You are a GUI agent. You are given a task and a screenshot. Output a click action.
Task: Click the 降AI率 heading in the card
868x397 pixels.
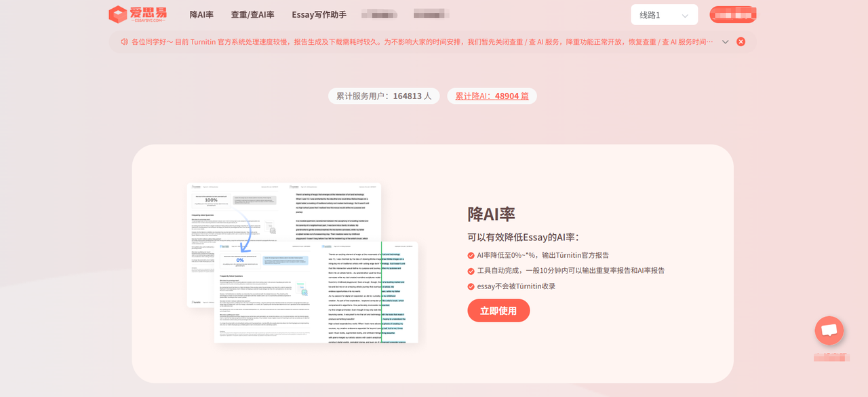point(491,214)
